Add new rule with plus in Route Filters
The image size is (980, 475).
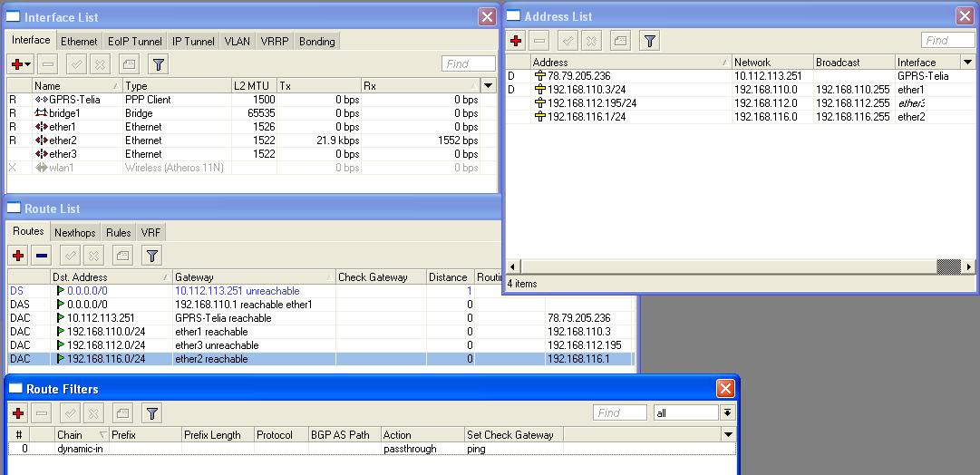18,412
